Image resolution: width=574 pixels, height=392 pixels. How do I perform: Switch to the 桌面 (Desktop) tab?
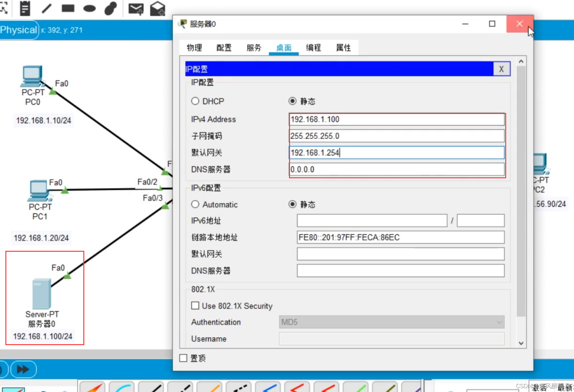tap(284, 48)
